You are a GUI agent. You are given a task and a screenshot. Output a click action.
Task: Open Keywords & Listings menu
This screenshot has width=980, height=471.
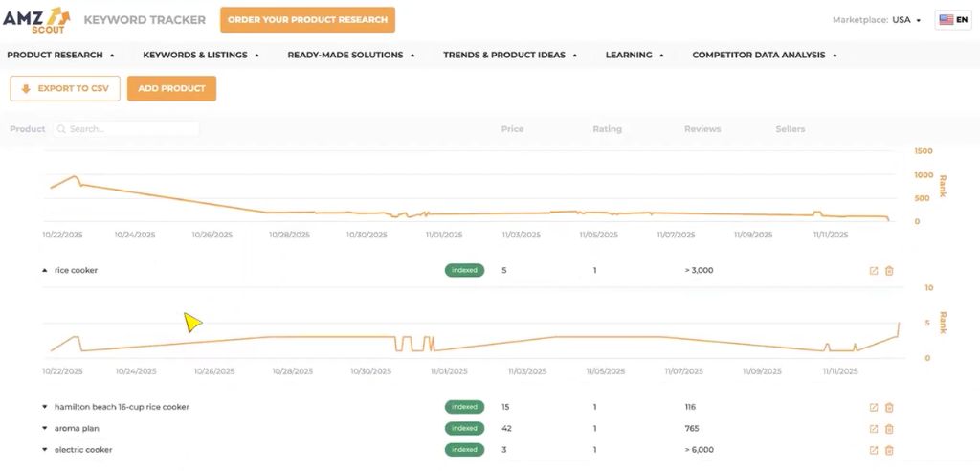tap(201, 55)
